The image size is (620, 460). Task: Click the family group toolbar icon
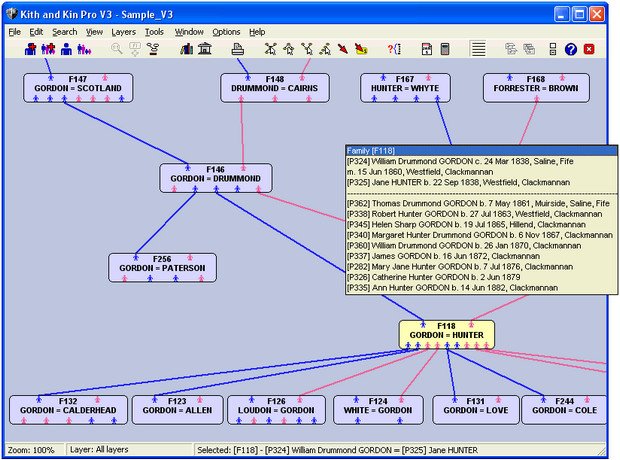(48, 49)
